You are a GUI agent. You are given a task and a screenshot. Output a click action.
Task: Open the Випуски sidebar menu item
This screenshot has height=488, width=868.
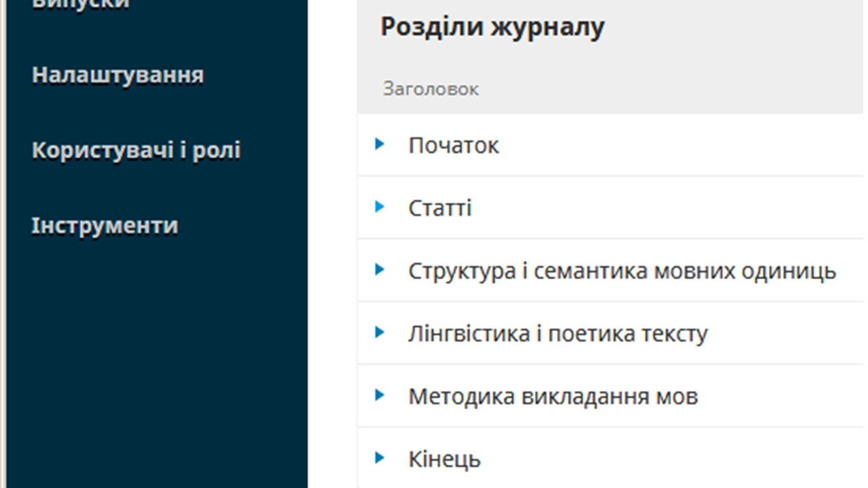pos(80,4)
